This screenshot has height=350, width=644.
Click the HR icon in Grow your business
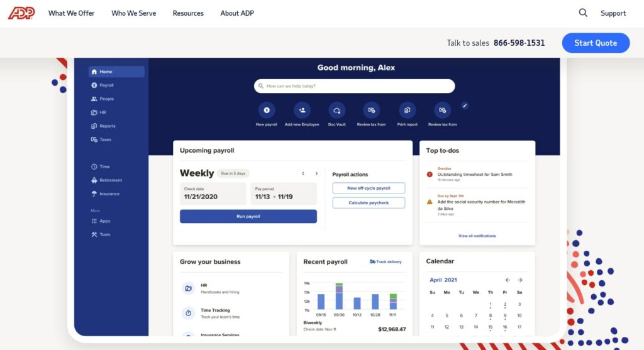pyautogui.click(x=188, y=288)
